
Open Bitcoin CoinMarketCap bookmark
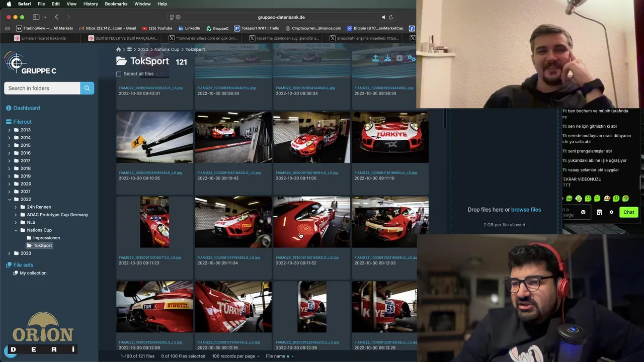point(375,28)
